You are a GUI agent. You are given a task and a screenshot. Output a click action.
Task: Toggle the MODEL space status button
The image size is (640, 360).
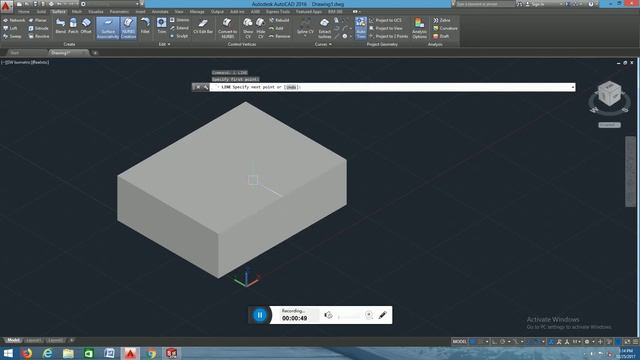pyautogui.click(x=460, y=342)
